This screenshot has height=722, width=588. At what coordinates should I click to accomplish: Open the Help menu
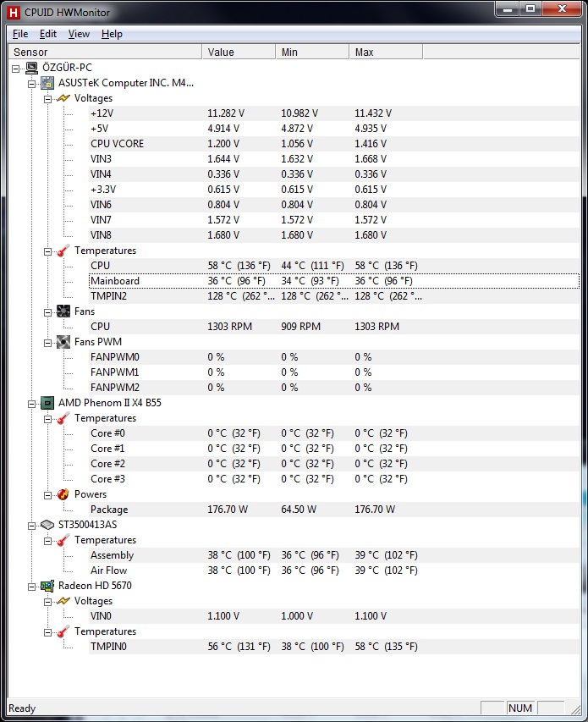[x=112, y=34]
